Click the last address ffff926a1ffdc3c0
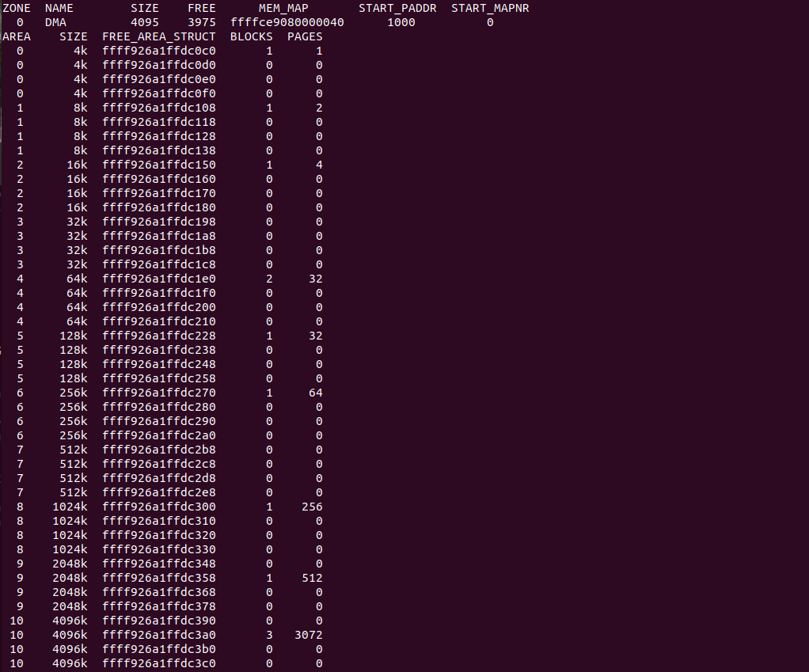This screenshot has width=809, height=672. pos(159,663)
